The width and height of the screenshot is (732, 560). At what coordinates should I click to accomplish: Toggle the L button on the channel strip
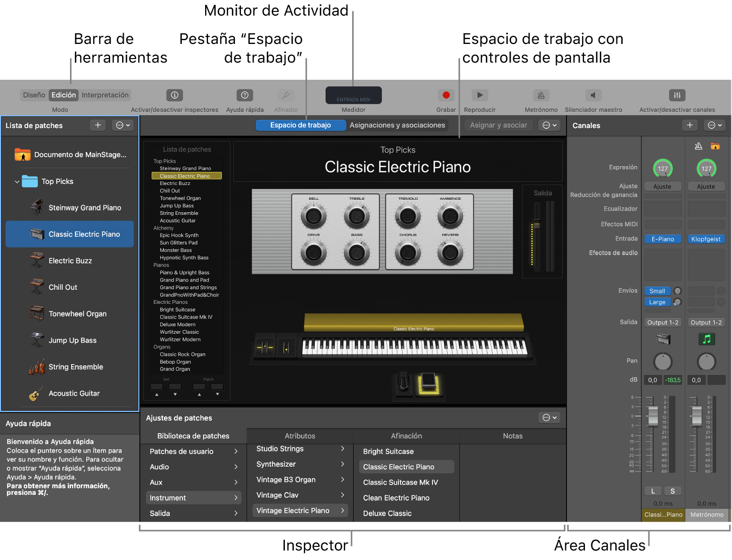[653, 491]
